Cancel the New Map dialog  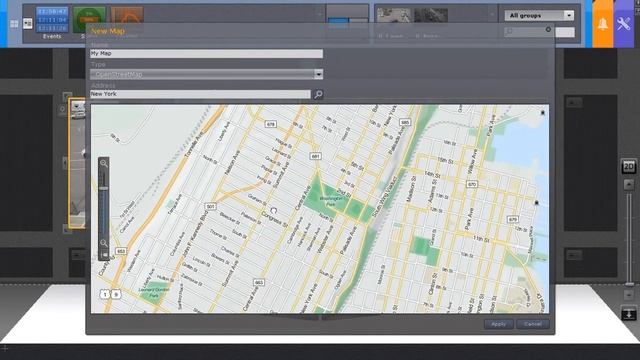[x=533, y=324]
